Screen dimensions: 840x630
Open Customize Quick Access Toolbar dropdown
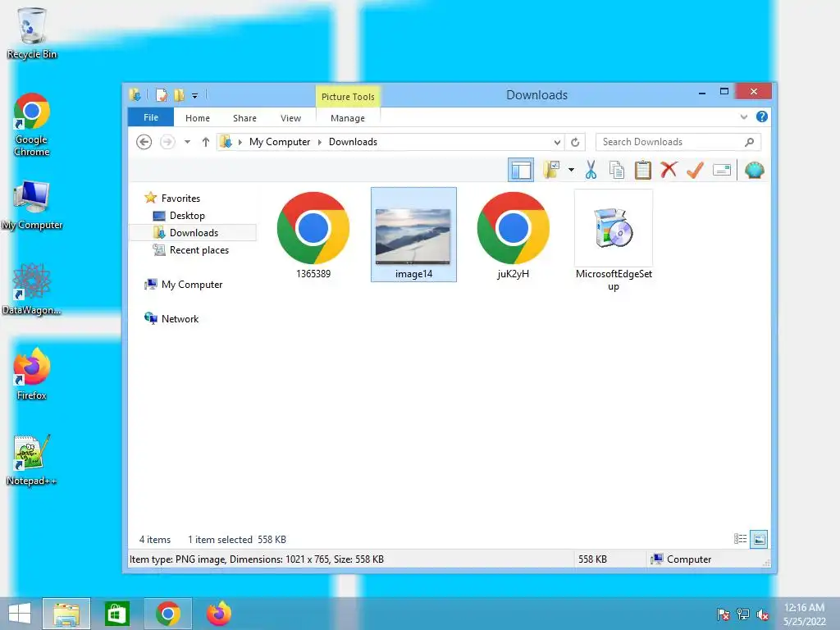tap(195, 96)
